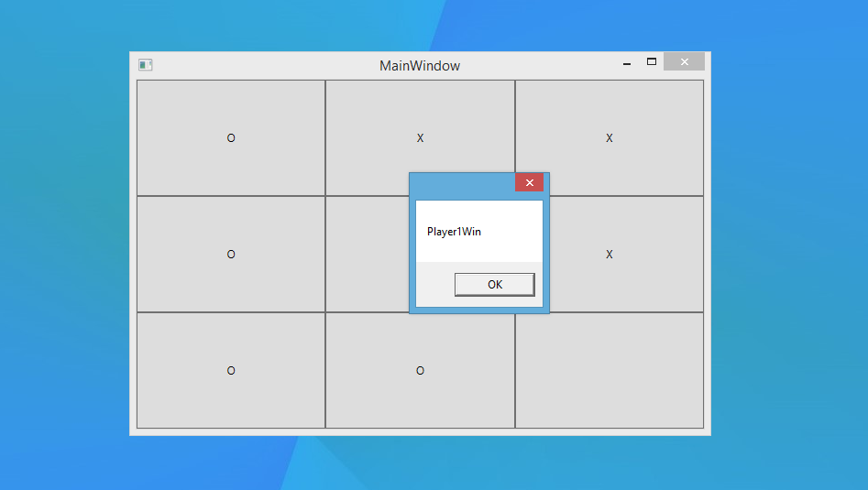Select the top-left O cell
Screen dimensions: 868x490
click(231, 137)
